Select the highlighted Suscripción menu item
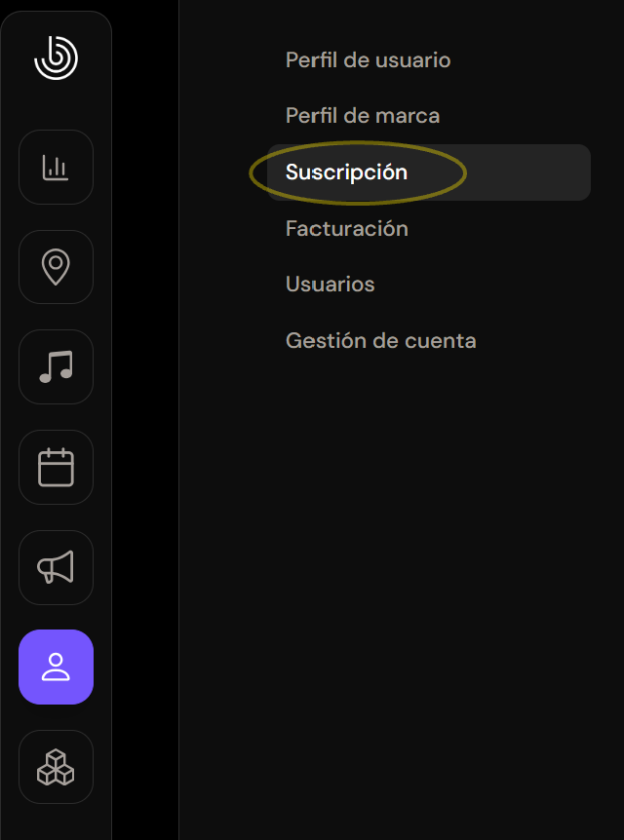624x840 pixels. 429,172
